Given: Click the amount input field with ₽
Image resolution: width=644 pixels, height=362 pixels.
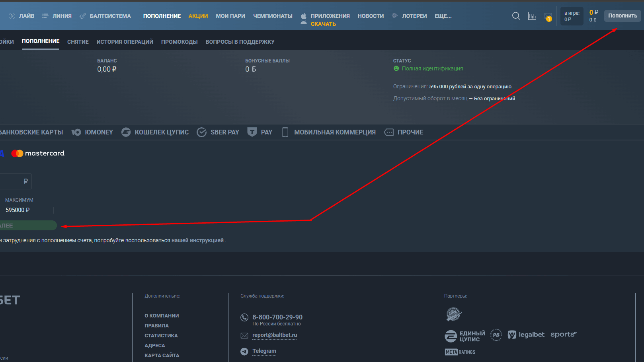Looking at the screenshot, I should pyautogui.click(x=16, y=181).
